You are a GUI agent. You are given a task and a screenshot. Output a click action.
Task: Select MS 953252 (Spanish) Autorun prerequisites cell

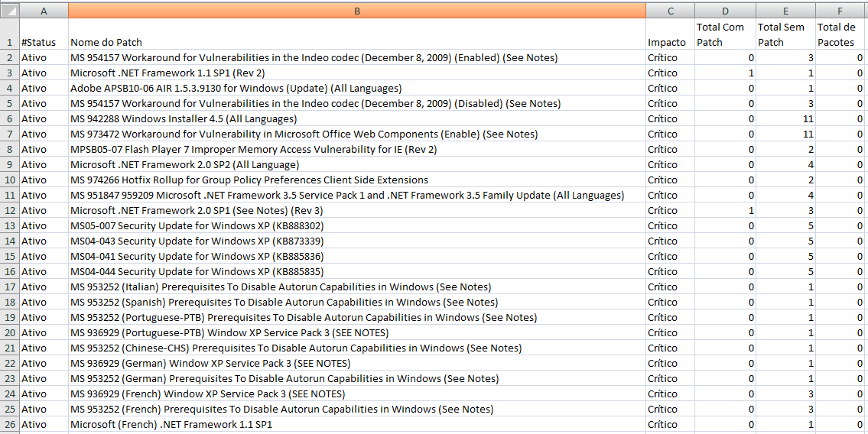pos(357,303)
